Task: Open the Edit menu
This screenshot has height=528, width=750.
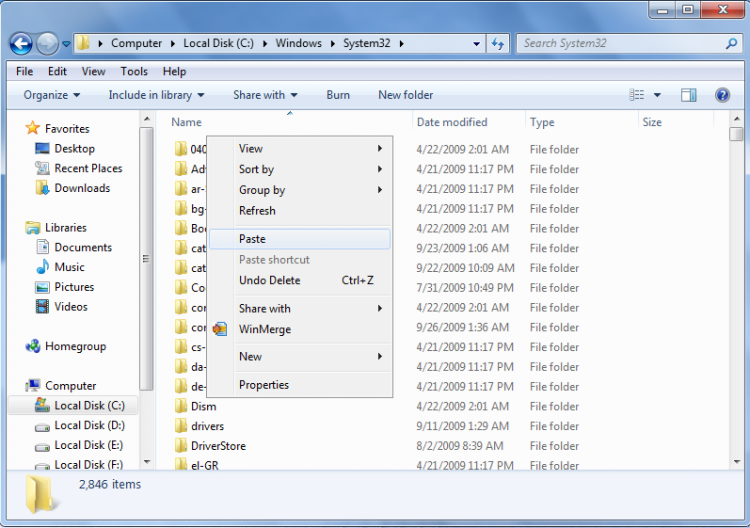Action: (57, 71)
